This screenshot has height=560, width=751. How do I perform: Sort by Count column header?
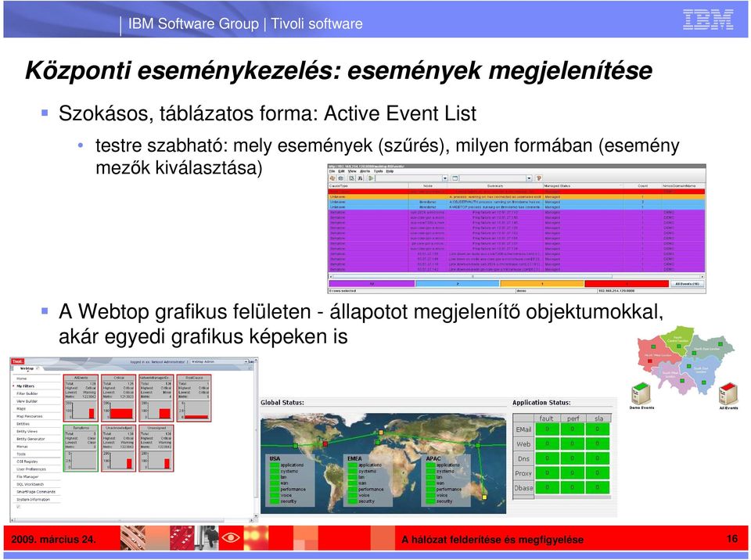[x=642, y=186]
